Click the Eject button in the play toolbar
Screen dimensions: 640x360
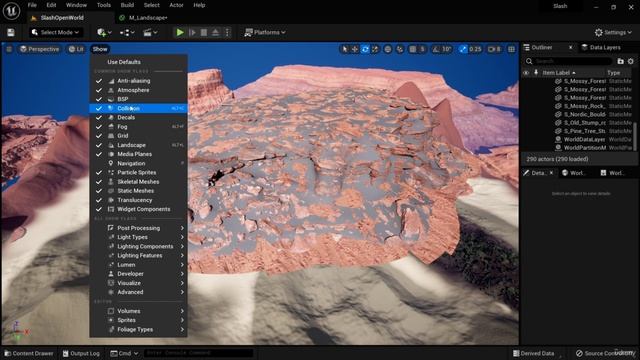pyautogui.click(x=216, y=32)
